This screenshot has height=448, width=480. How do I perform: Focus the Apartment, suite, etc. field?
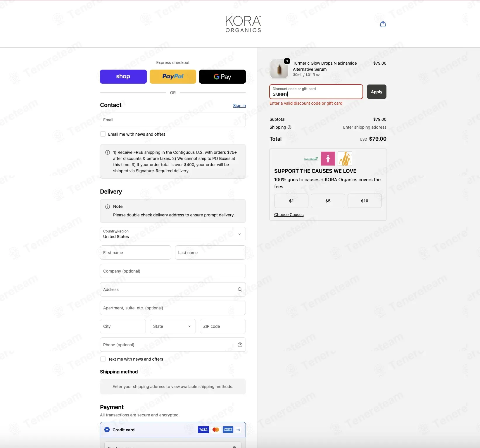click(173, 308)
